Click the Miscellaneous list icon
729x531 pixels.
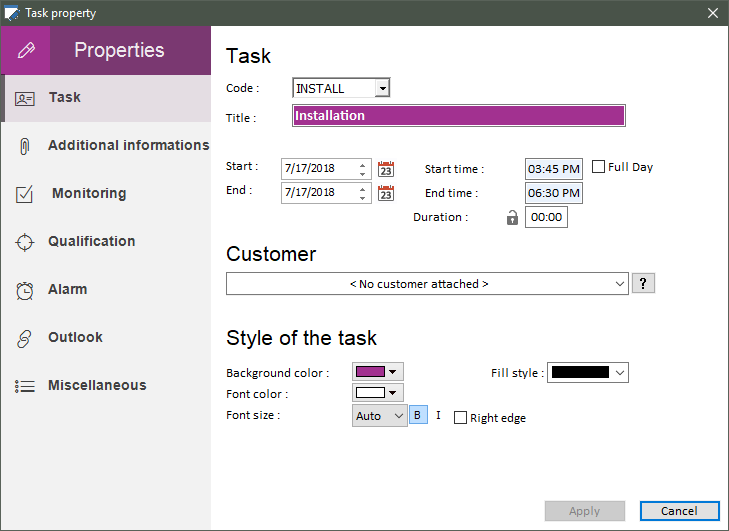coord(25,386)
